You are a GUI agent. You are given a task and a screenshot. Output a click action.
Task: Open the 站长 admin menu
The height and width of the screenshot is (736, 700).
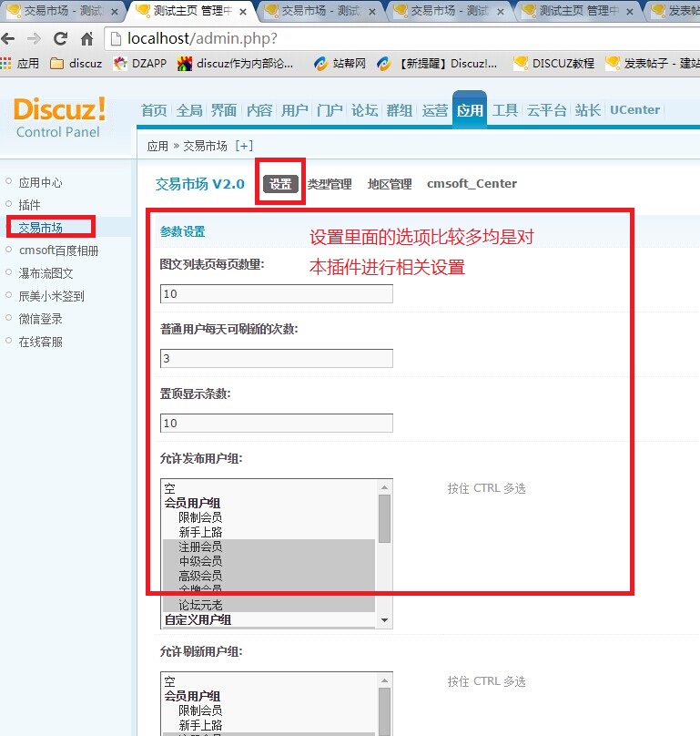(587, 110)
